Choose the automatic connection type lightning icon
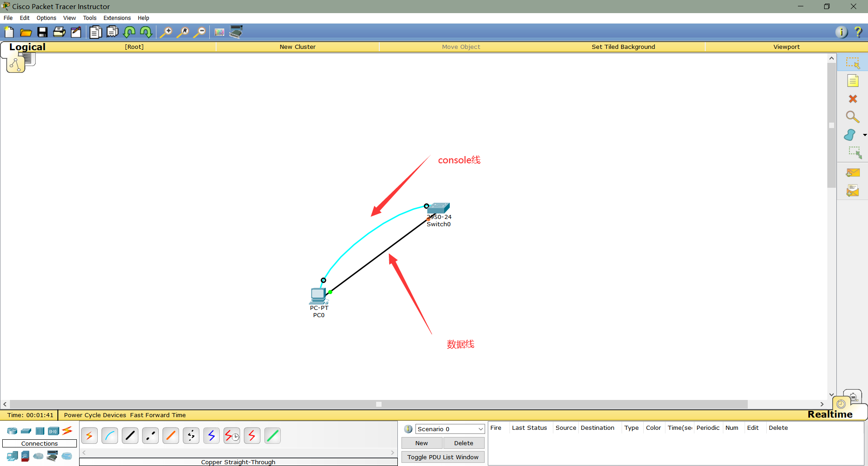This screenshot has width=868, height=466. tap(90, 436)
